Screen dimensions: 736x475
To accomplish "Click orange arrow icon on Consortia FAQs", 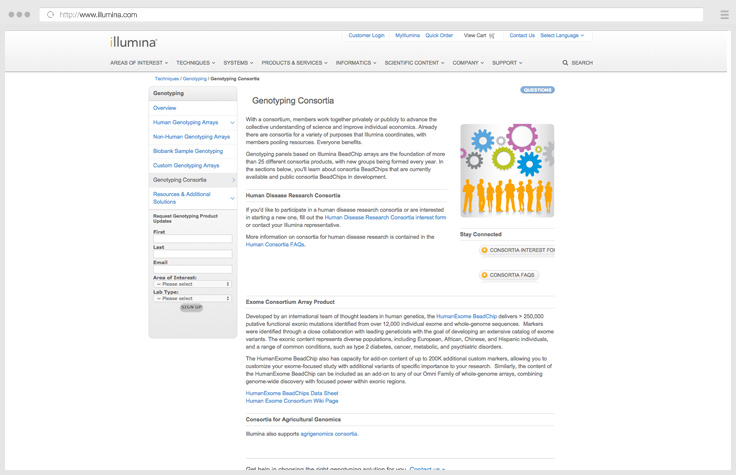I will click(485, 275).
